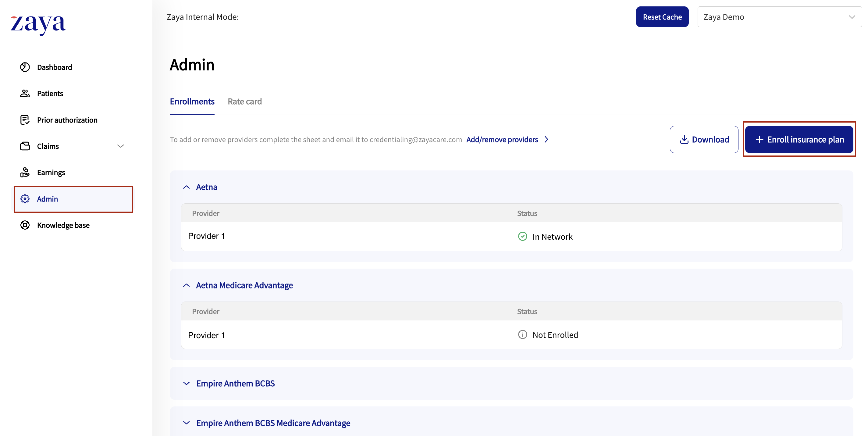
Task: Open the Zaya Demo dropdown
Action: coord(852,17)
